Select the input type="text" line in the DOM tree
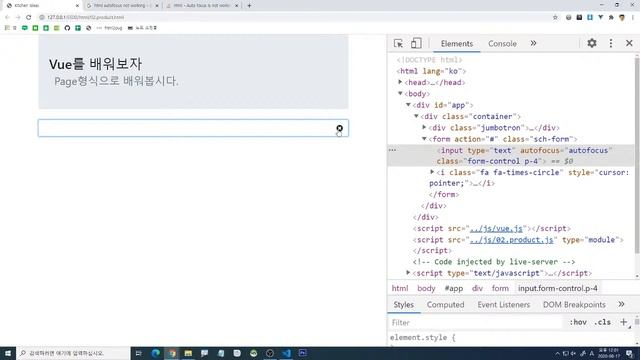This screenshot has width=640, height=360. tap(511, 156)
